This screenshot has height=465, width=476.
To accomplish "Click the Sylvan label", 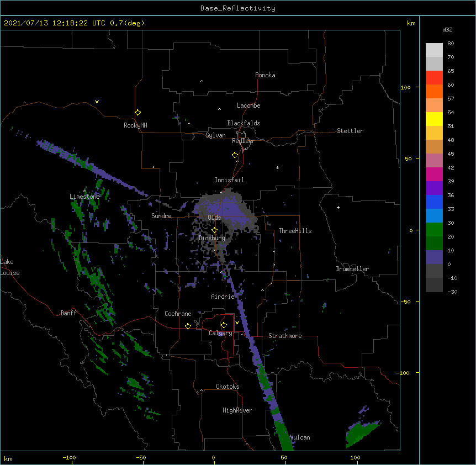I will pyautogui.click(x=215, y=135).
